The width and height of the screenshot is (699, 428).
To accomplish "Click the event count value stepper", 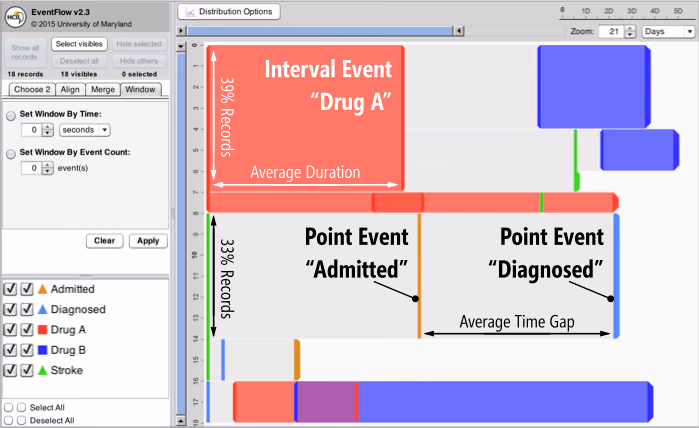I will point(47,168).
